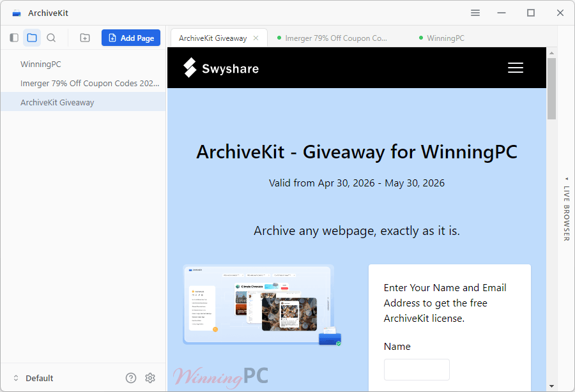Image resolution: width=575 pixels, height=392 pixels.
Task: Select the folder view icon
Action: coord(32,38)
